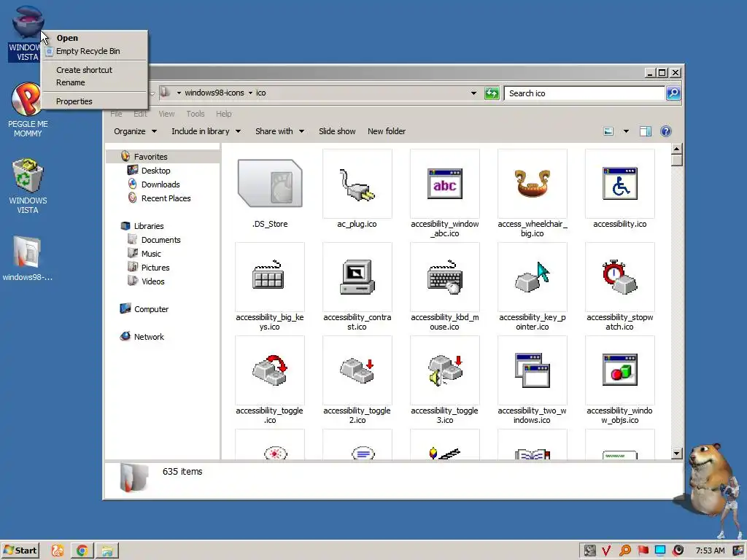
Task: Open Recent Places in navigation pane
Action: tap(166, 198)
